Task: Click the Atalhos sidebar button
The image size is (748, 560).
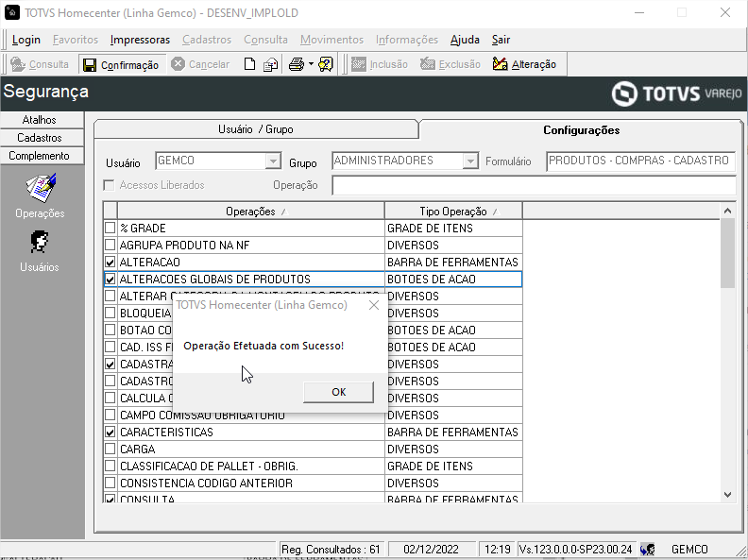Action: [x=40, y=120]
